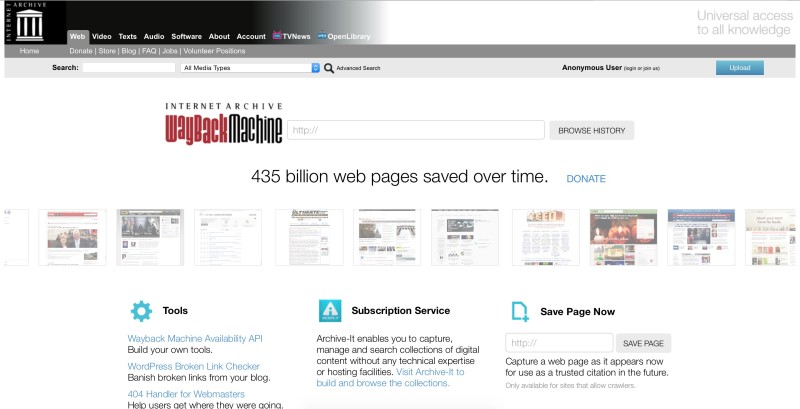Open 404 Handler for Webmasters link

click(x=186, y=394)
